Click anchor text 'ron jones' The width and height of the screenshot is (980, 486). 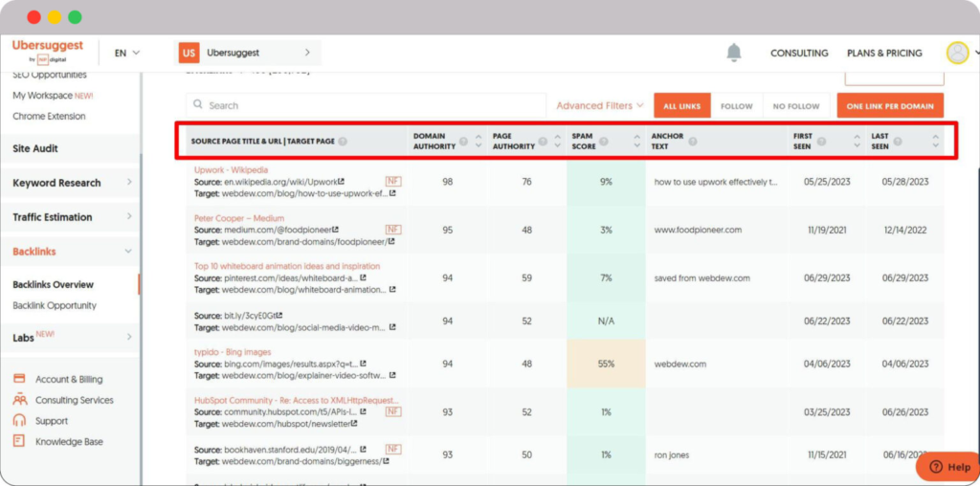tap(671, 454)
